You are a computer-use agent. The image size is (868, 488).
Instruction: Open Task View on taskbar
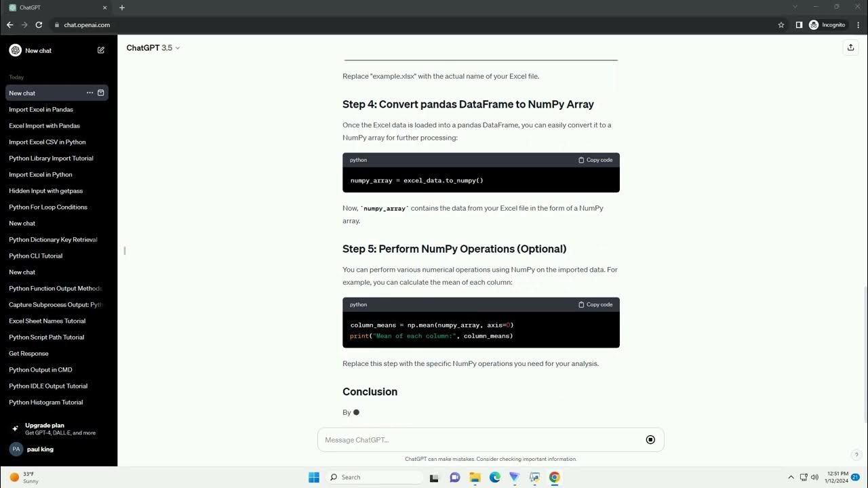(435, 477)
